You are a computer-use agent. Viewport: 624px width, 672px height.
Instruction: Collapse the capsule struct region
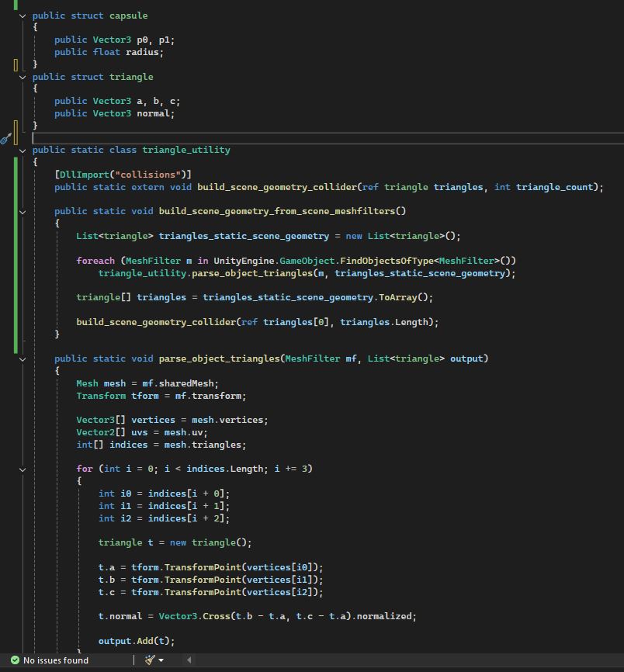[23, 16]
